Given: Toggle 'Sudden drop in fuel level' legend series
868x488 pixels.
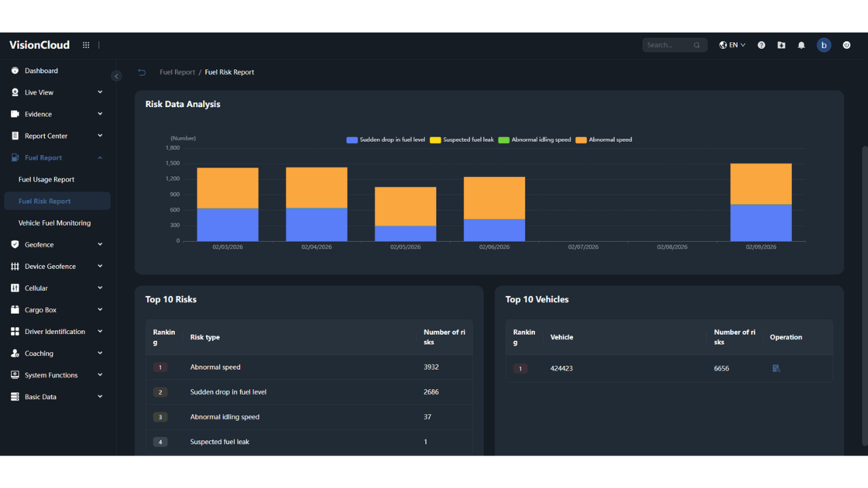Looking at the screenshot, I should coord(386,140).
